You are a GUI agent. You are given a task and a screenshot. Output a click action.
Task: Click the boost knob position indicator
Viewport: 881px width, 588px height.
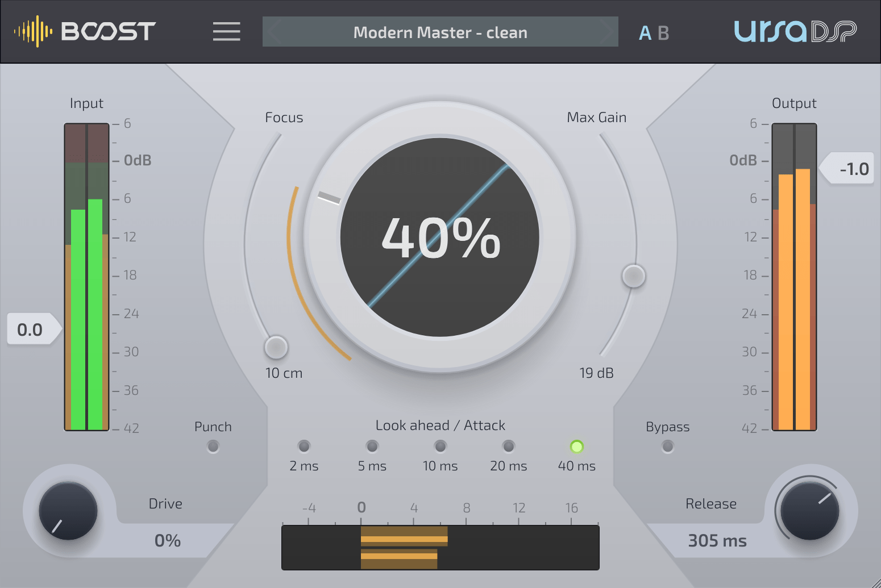pyautogui.click(x=329, y=197)
